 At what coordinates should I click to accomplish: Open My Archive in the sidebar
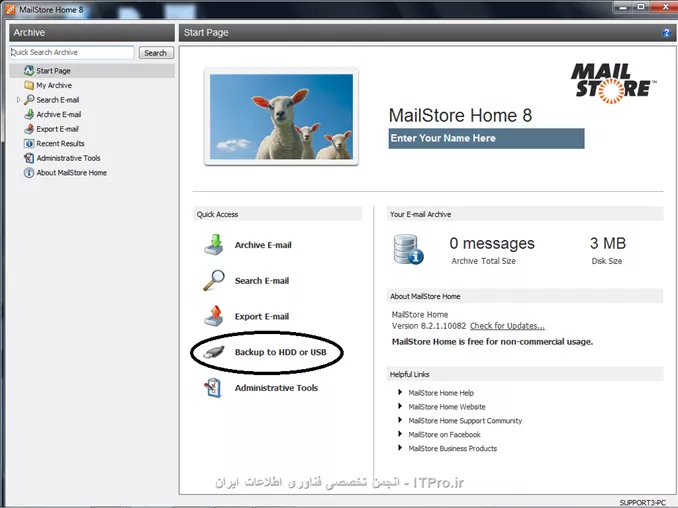click(x=54, y=85)
